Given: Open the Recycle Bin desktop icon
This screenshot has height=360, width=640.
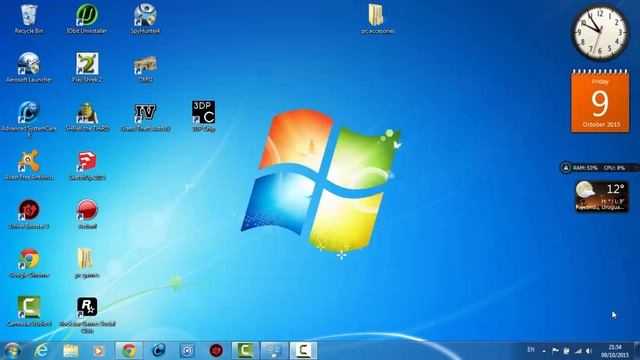Looking at the screenshot, I should pyautogui.click(x=29, y=19).
